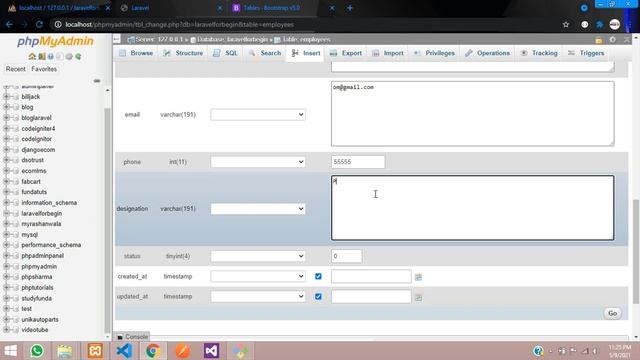Click the log out icon beside home
The image size is (640, 360).
coord(41,56)
